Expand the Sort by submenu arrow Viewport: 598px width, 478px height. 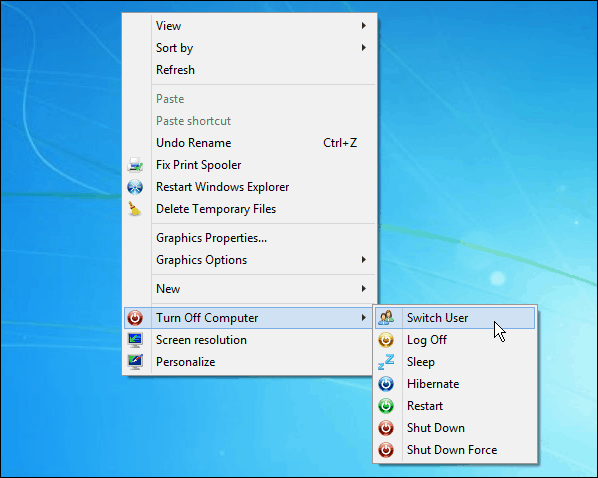coord(364,48)
